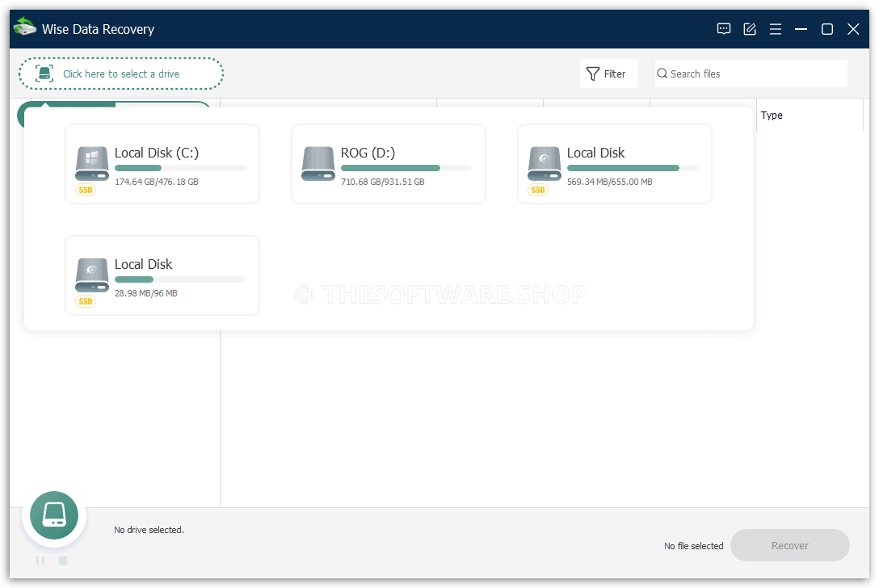Open the feedback chat icon in title bar
Viewport: 879px width, 588px height.
tap(724, 29)
